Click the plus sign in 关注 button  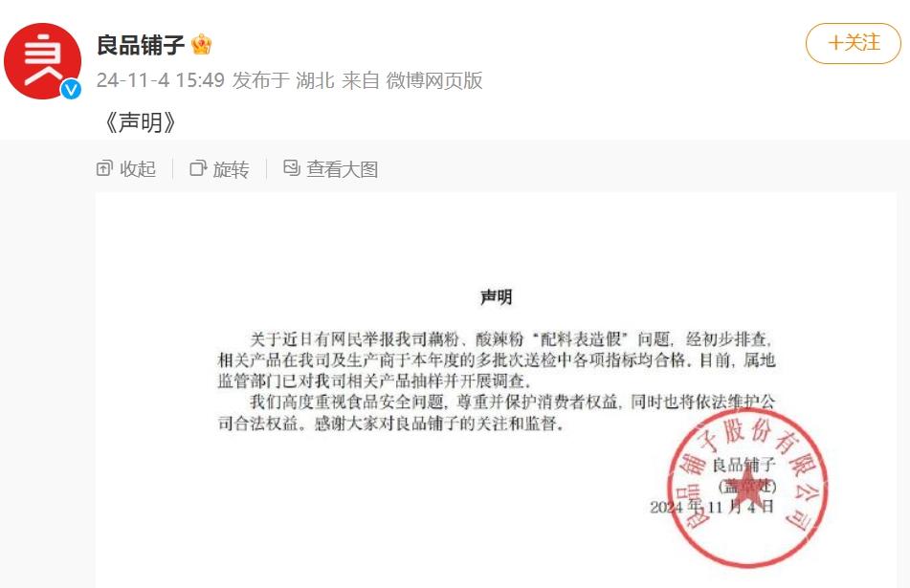click(835, 43)
